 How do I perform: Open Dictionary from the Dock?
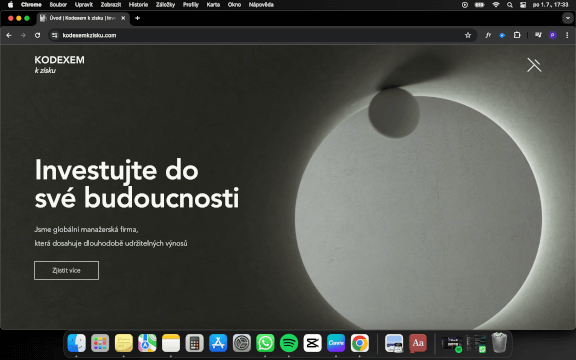(418, 343)
